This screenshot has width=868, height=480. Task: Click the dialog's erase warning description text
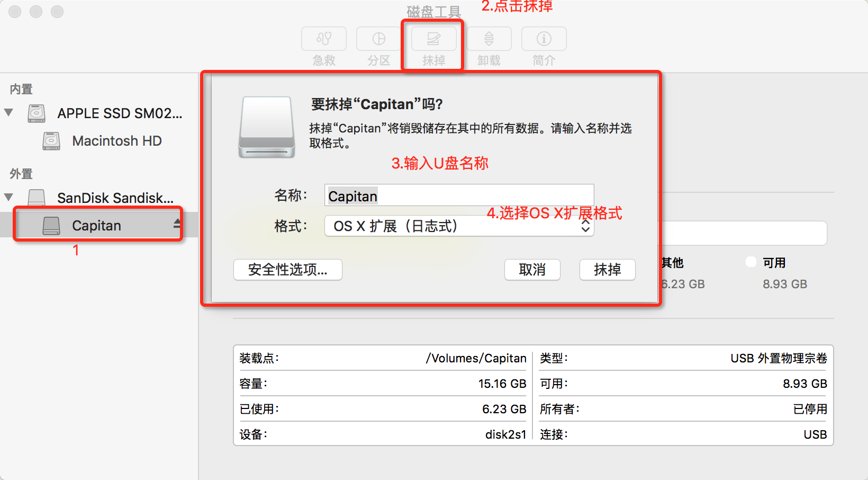point(471,136)
